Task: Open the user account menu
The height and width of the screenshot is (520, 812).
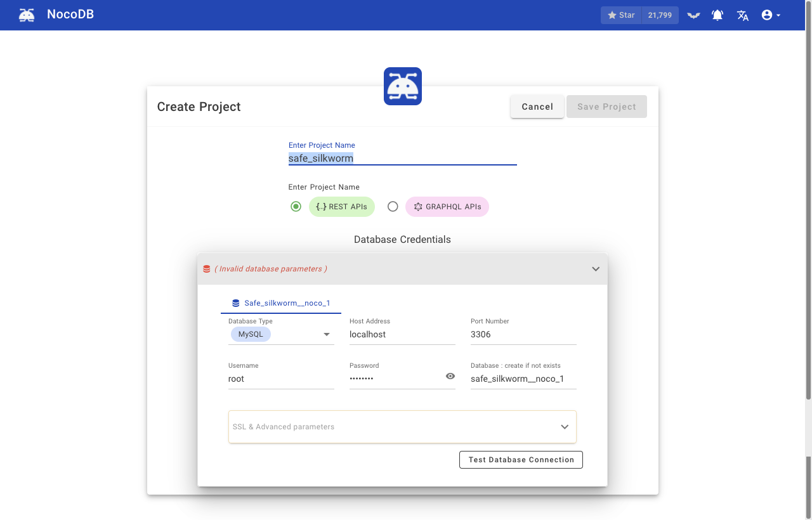Action: (770, 15)
